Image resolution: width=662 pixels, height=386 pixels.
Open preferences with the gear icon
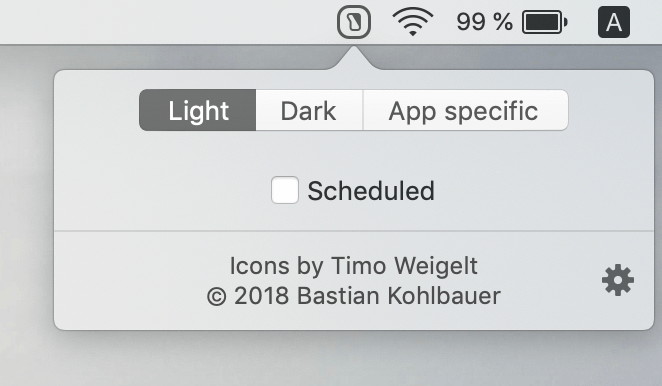point(618,280)
